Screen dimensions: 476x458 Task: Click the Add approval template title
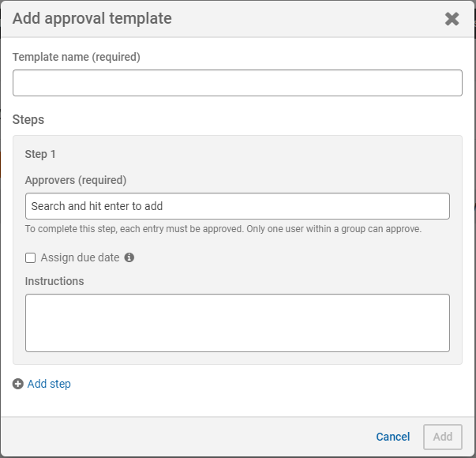92,18
